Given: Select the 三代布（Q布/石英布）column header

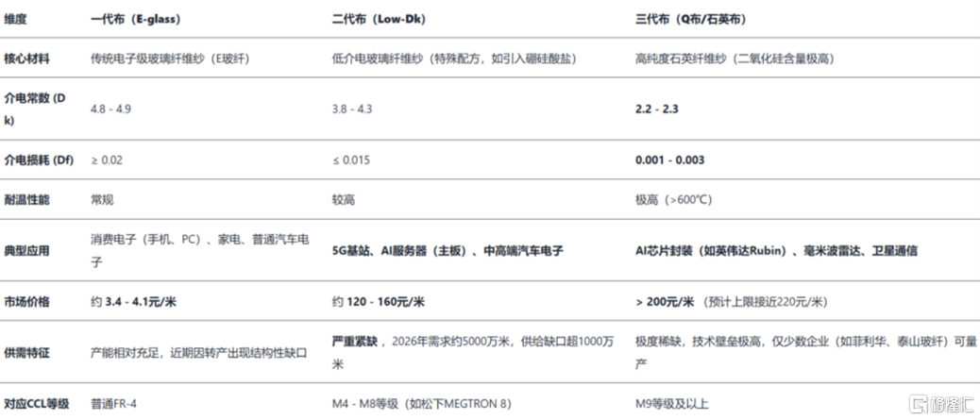Looking at the screenshot, I should coord(690,20).
